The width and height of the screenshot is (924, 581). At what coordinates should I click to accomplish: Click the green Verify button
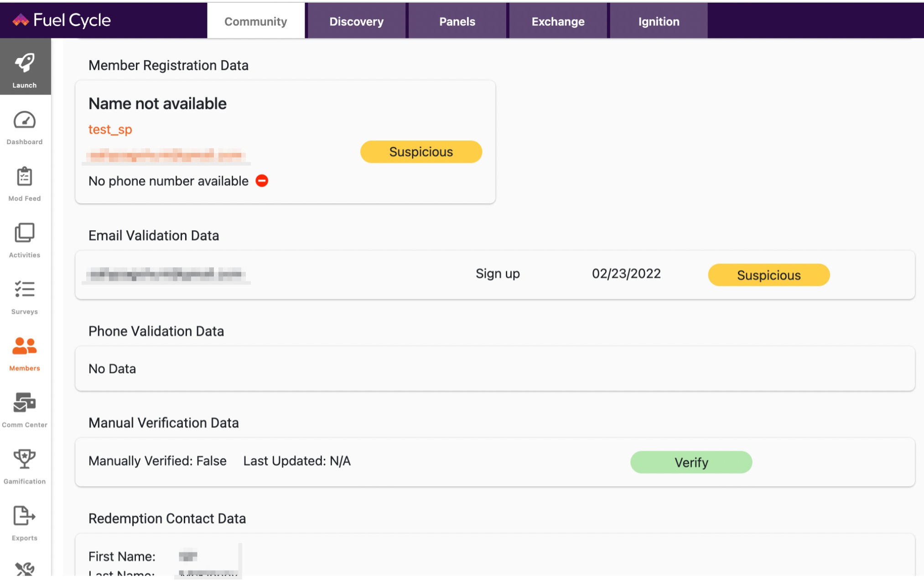pos(691,462)
